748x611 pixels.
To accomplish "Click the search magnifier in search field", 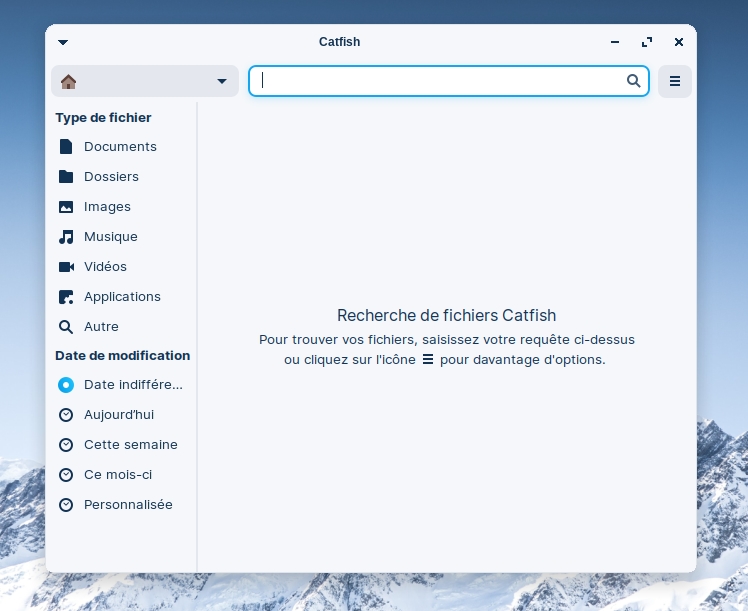I will click(633, 81).
